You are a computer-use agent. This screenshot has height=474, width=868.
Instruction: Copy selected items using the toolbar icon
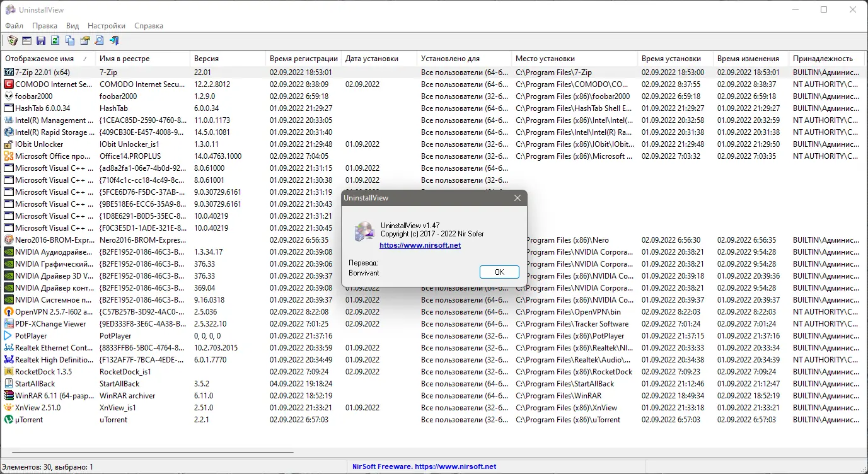70,41
